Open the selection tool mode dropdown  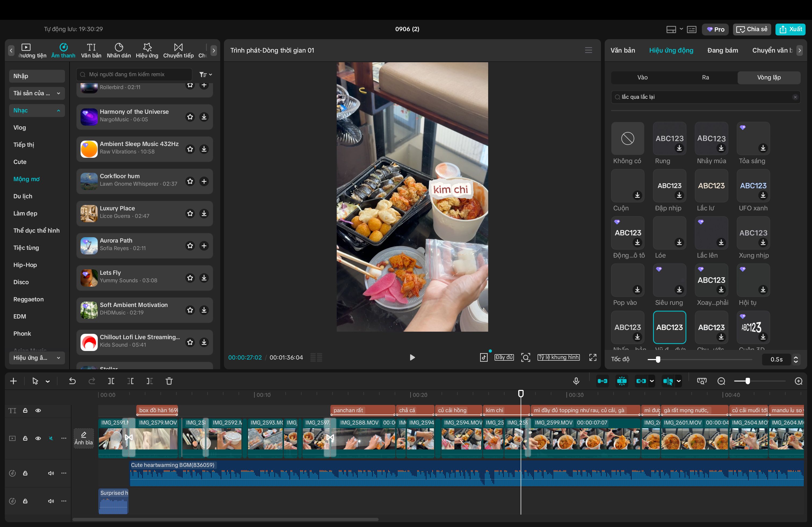tap(48, 382)
